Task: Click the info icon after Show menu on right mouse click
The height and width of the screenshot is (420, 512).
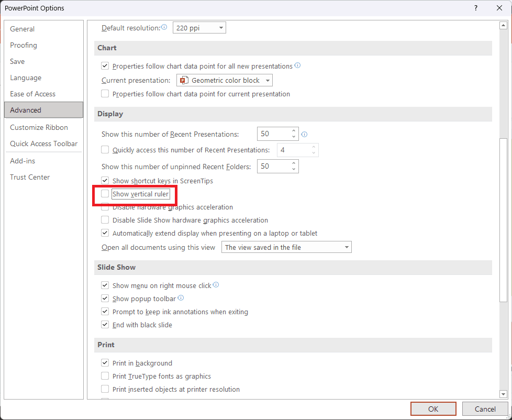Action: 215,285
